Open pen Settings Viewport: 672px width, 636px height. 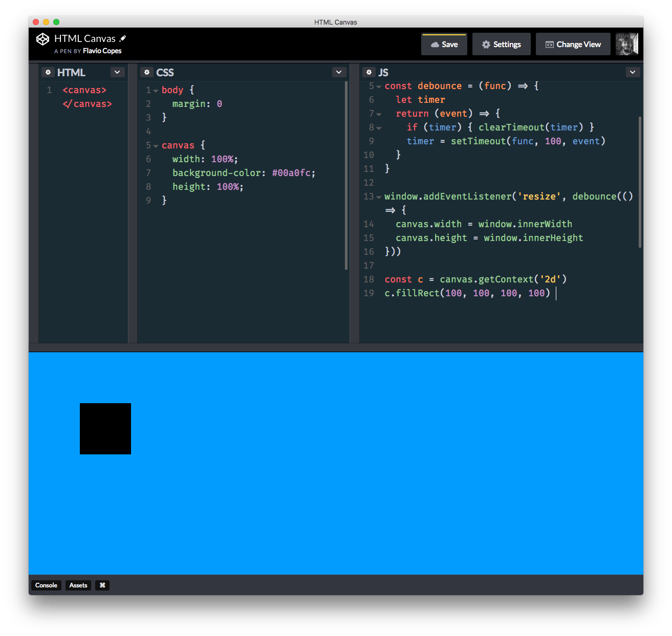pyautogui.click(x=501, y=45)
